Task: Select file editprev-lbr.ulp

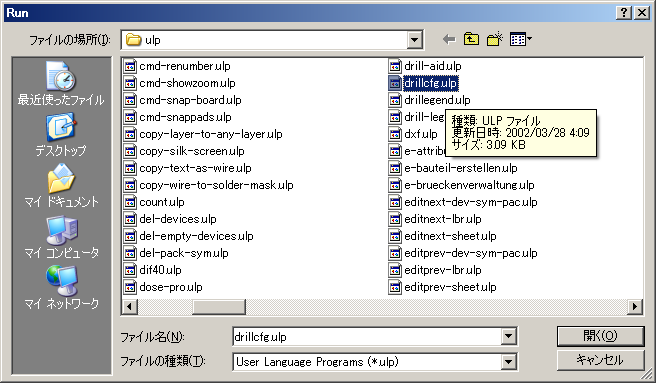Action: pyautogui.click(x=435, y=270)
